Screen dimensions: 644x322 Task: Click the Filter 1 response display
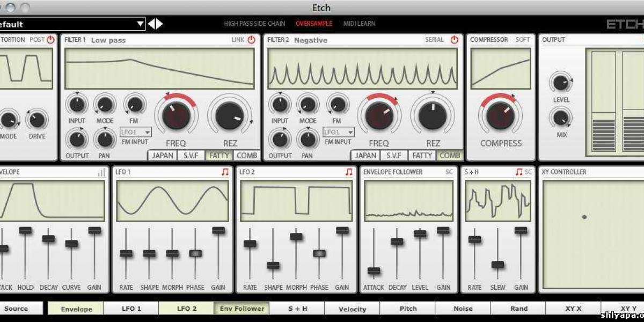pos(159,69)
